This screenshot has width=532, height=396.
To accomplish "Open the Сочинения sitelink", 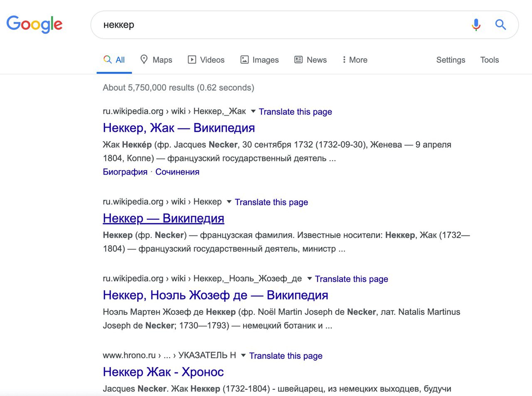I will point(177,172).
